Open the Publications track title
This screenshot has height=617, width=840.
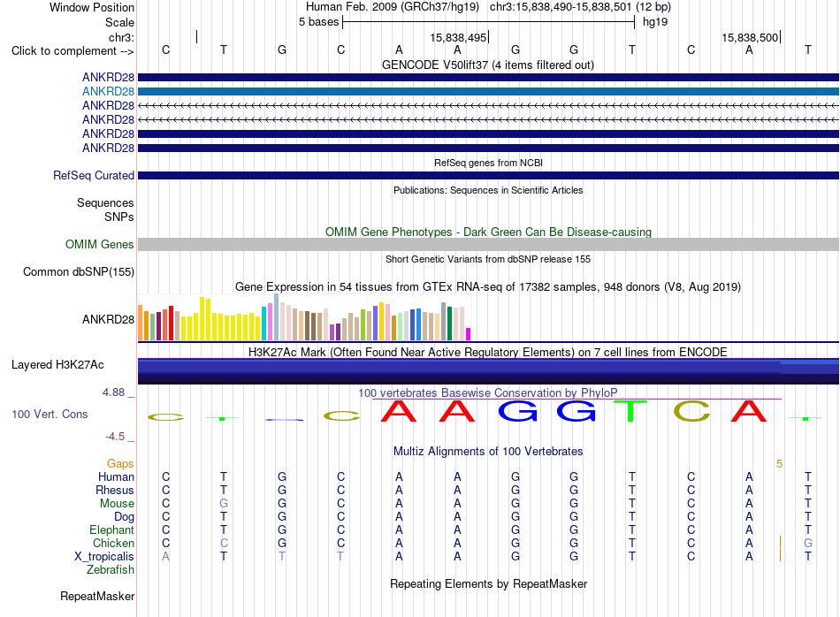coord(488,190)
